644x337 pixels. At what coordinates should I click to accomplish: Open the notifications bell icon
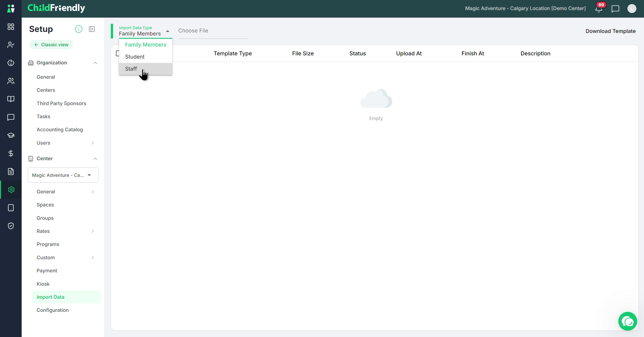pos(599,9)
